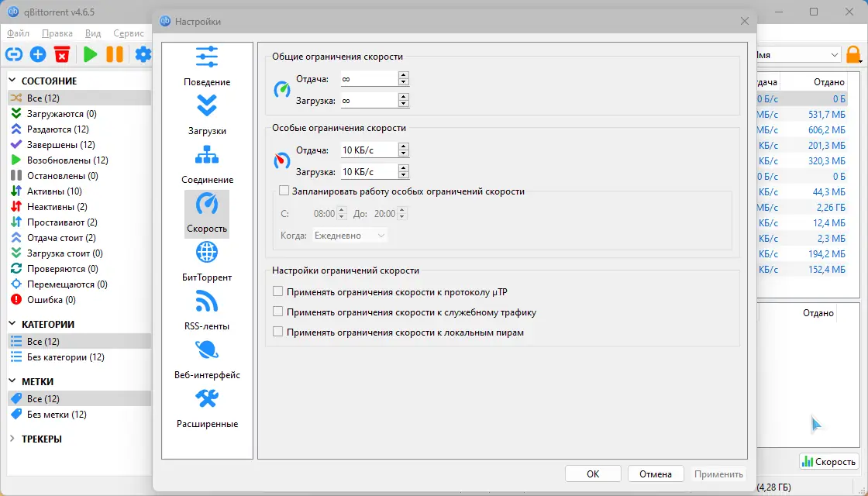Select the БитТоррент settings category

206,263
